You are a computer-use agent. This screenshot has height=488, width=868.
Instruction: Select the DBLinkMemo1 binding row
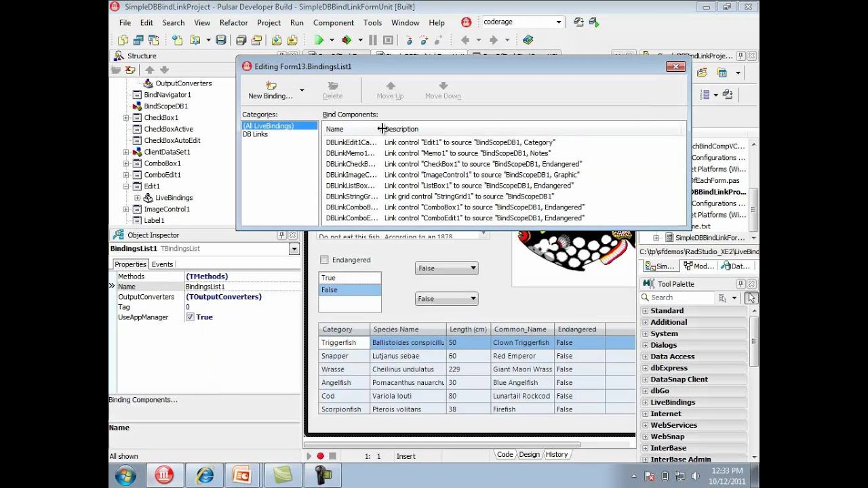[x=504, y=153]
